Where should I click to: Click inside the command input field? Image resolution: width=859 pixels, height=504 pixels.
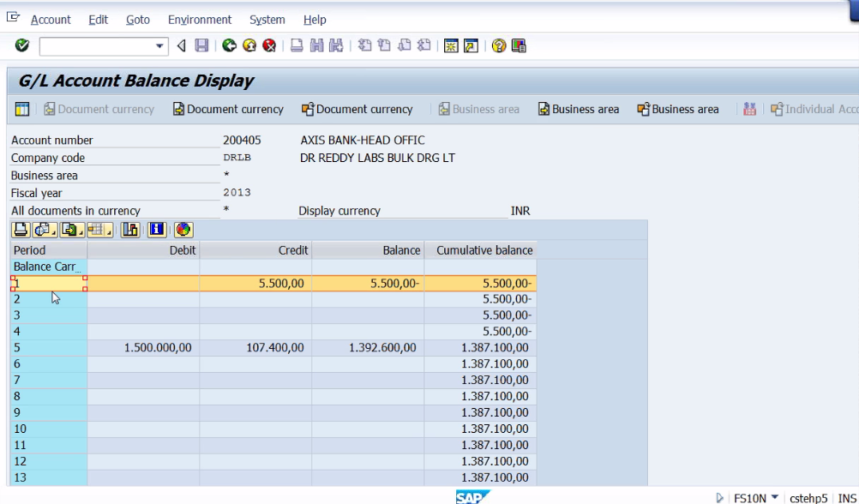coord(97,46)
